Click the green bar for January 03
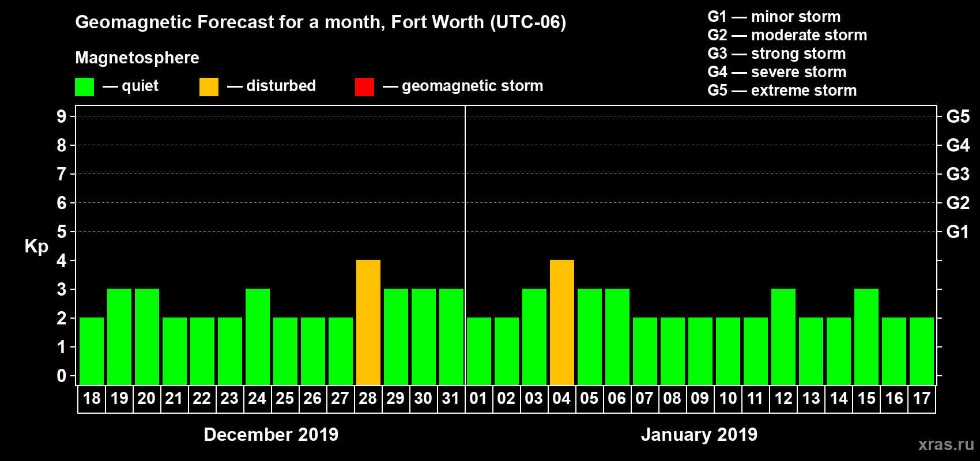Viewport: 980px width, 461px height. coord(534,337)
